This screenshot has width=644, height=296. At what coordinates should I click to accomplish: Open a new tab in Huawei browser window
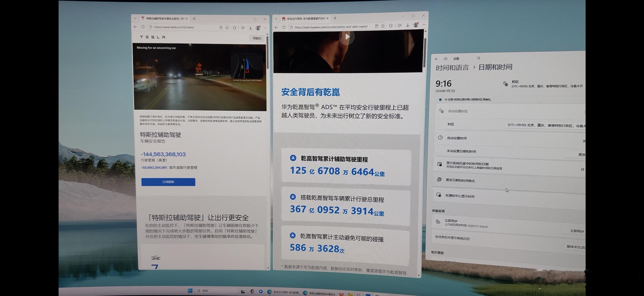pos(335,18)
